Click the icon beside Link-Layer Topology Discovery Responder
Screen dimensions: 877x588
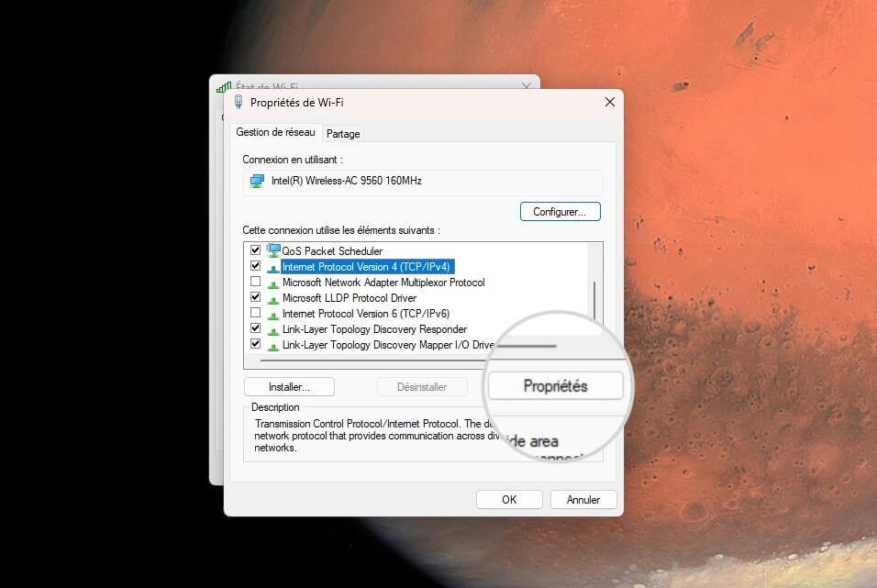[273, 331]
